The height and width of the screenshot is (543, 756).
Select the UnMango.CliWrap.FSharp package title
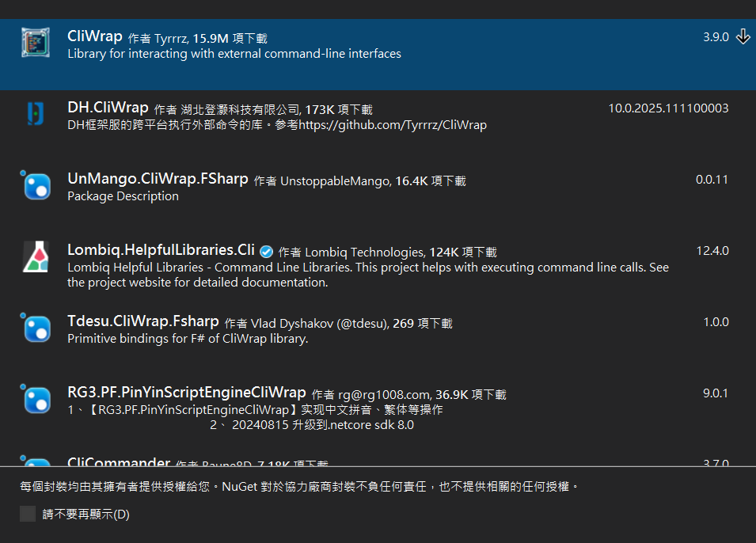(158, 178)
